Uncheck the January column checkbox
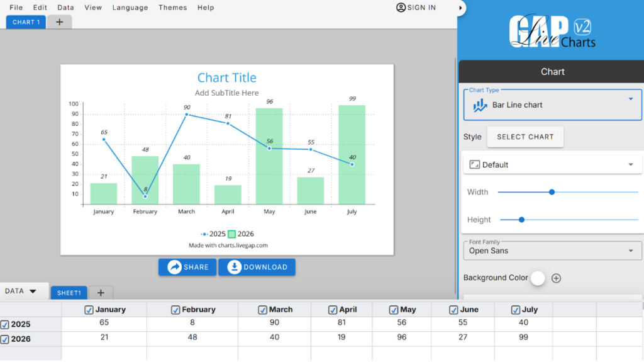 click(x=89, y=310)
